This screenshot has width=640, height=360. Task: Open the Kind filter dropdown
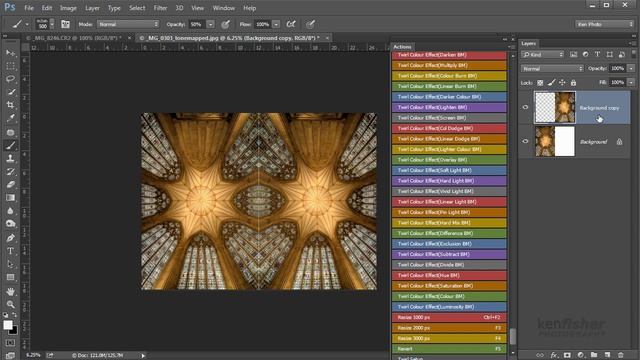542,55
